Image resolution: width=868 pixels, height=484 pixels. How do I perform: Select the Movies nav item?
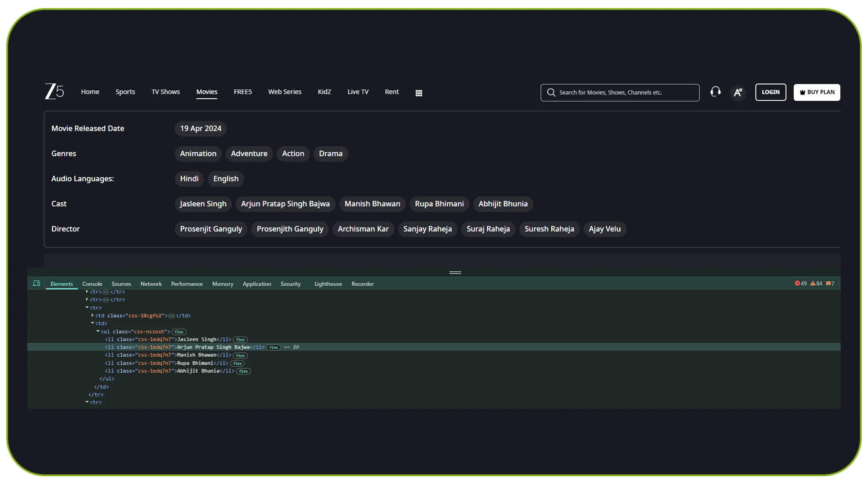[x=207, y=92]
